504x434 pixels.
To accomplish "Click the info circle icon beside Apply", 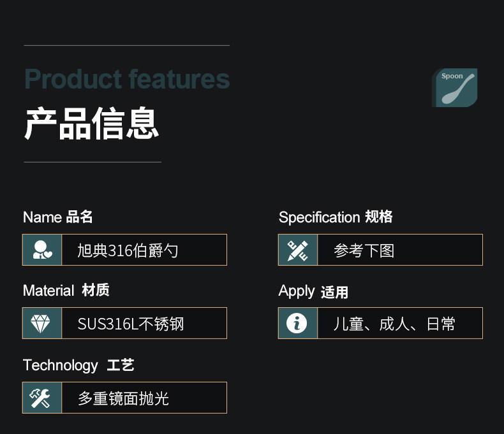I will point(298,323).
